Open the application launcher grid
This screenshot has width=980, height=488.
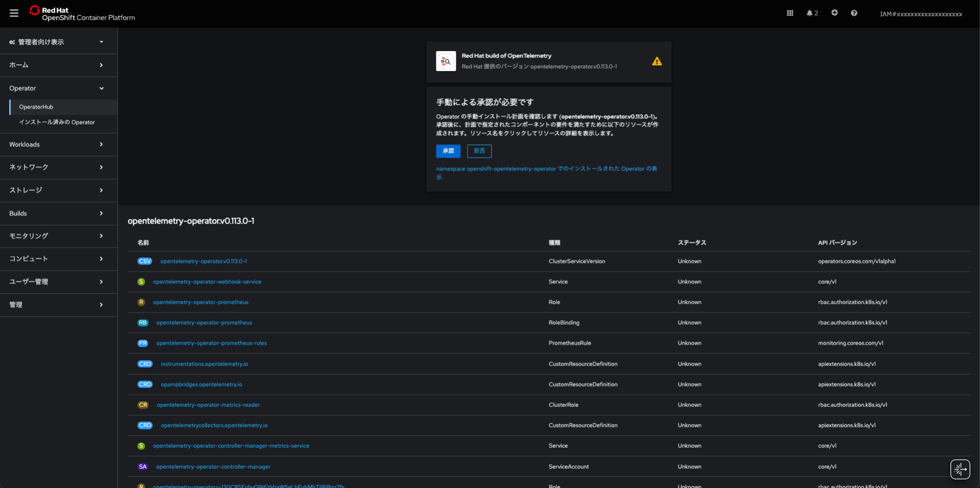click(x=789, y=13)
